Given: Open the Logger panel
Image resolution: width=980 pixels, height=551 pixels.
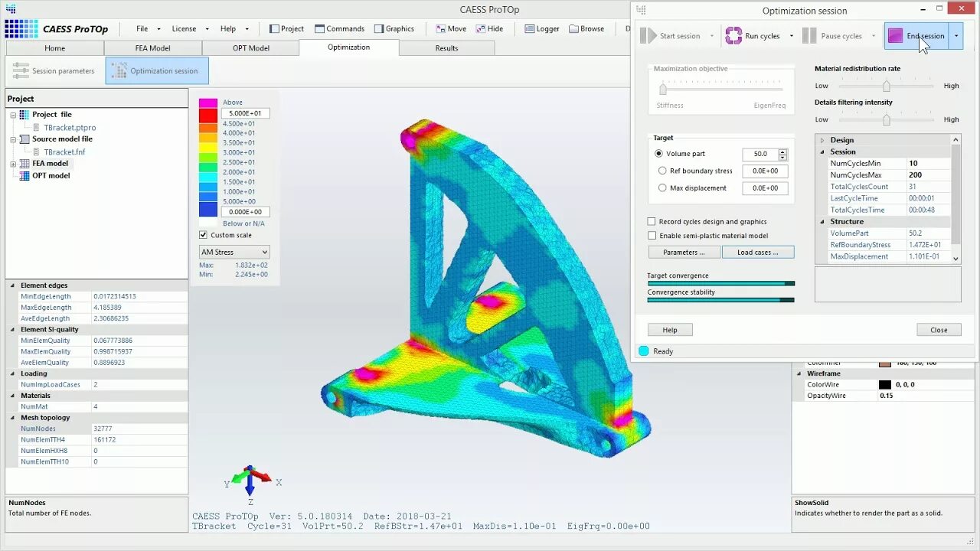Looking at the screenshot, I should [x=542, y=28].
